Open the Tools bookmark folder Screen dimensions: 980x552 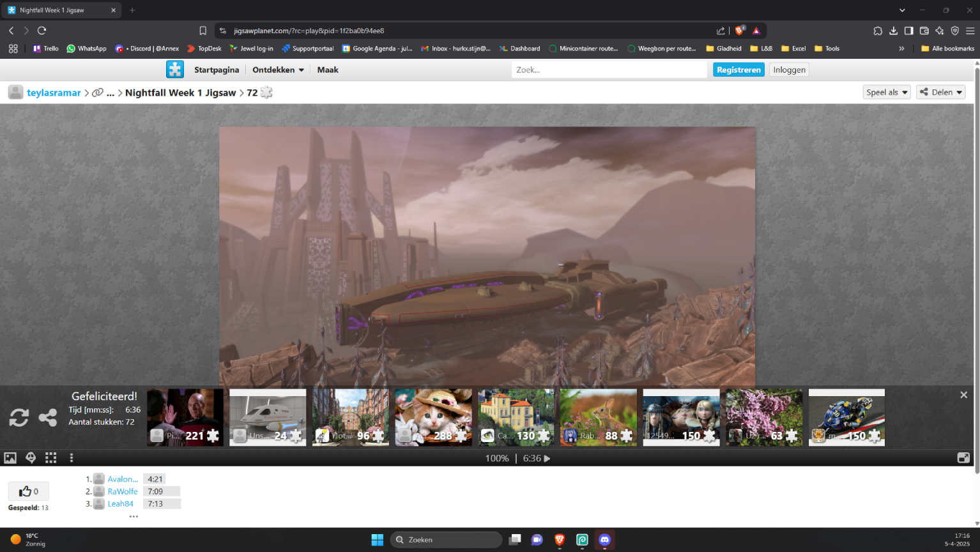pos(827,49)
